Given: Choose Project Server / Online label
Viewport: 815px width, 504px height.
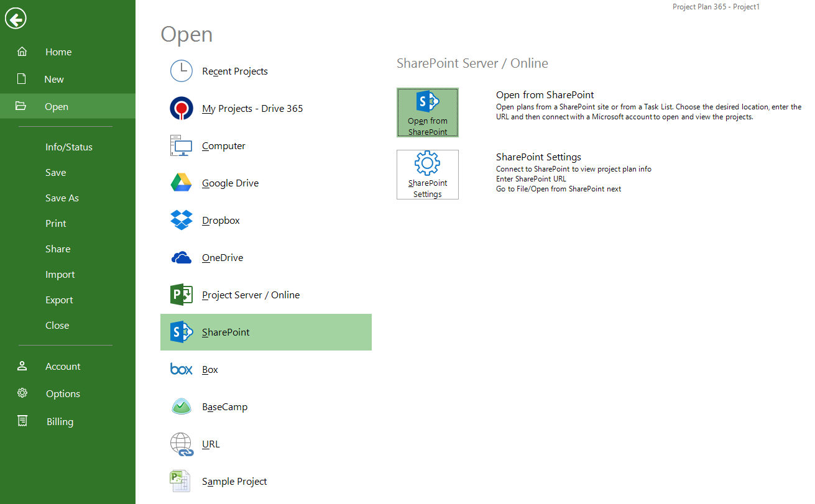Looking at the screenshot, I should tap(251, 295).
